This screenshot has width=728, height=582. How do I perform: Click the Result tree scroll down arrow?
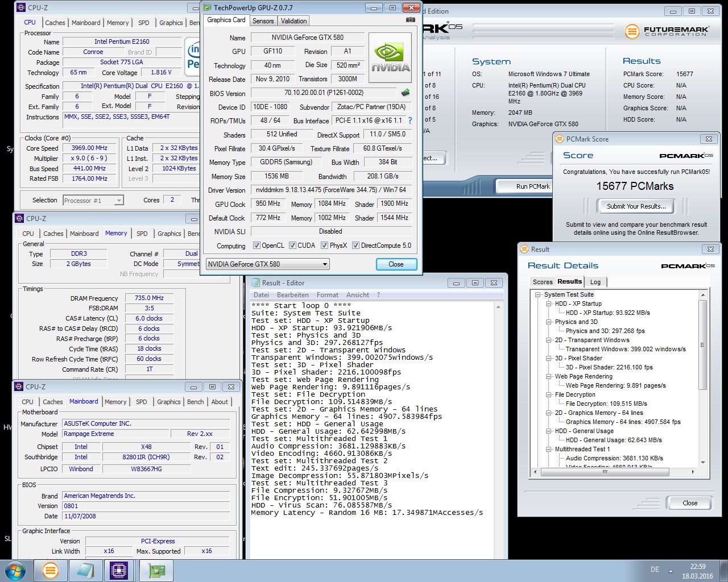703,463
